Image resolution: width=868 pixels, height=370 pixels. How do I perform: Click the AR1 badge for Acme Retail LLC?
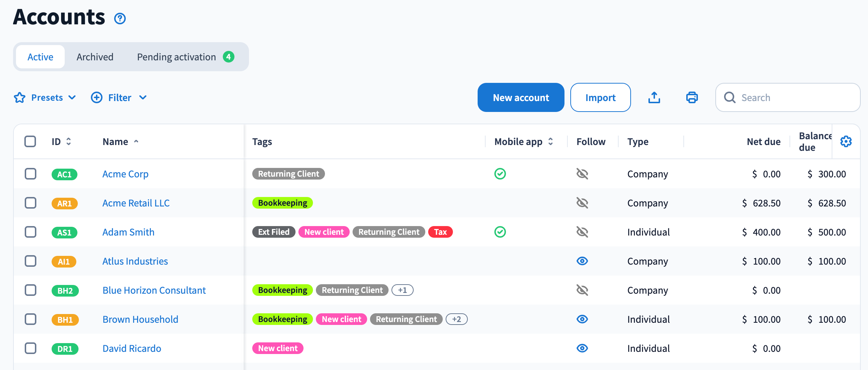(x=64, y=203)
